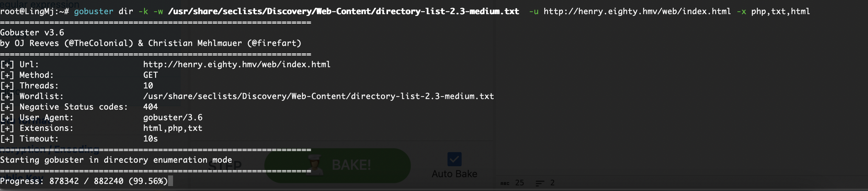This screenshot has height=191, width=868.
Task: Click the line count value 2
Action: tap(552, 183)
